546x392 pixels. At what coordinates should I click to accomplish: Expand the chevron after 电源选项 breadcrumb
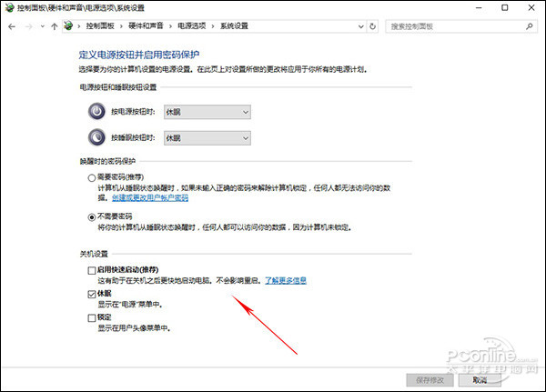(213, 26)
